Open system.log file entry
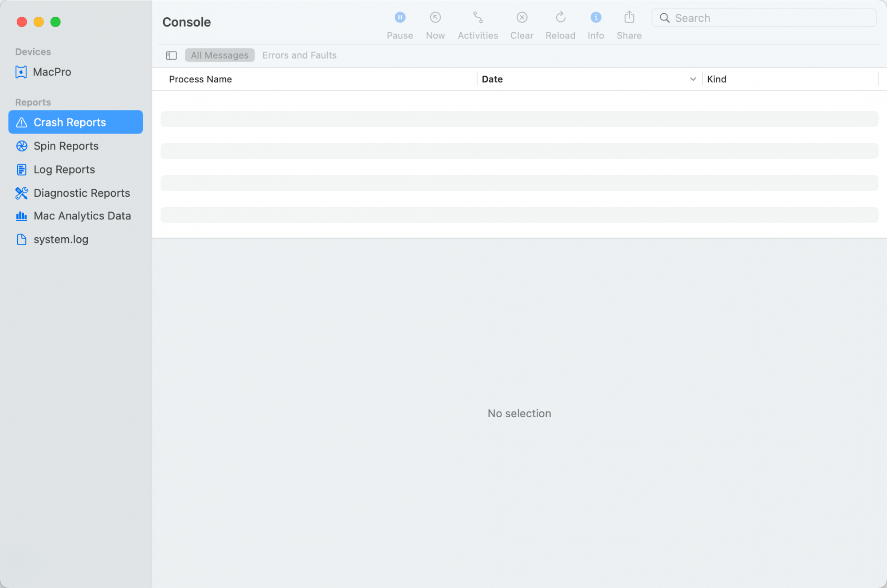 61,239
